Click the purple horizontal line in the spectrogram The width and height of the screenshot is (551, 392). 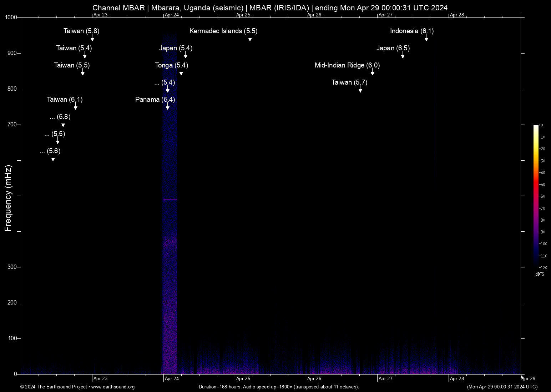[x=170, y=200]
